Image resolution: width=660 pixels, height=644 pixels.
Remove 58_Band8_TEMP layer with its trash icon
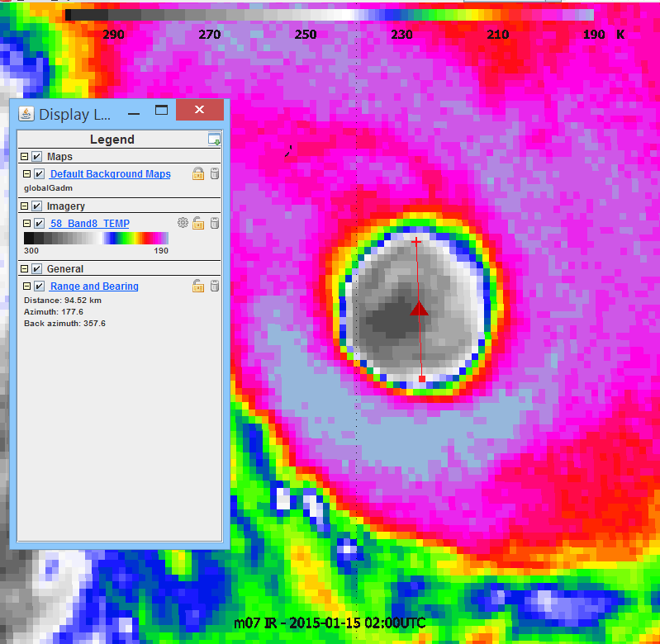pos(215,223)
